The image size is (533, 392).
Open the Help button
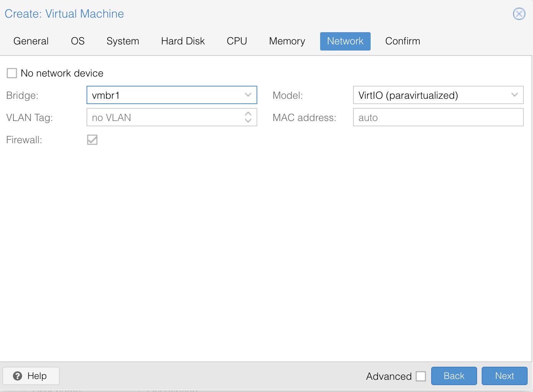pos(31,376)
